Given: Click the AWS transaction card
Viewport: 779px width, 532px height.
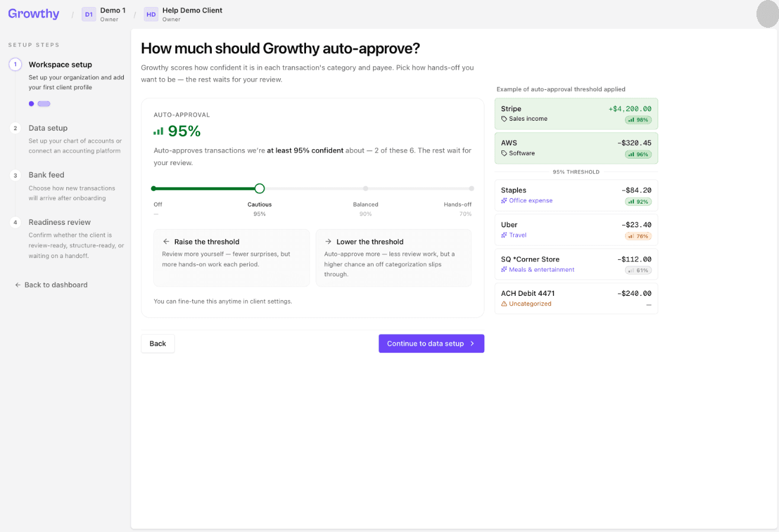Looking at the screenshot, I should point(576,148).
